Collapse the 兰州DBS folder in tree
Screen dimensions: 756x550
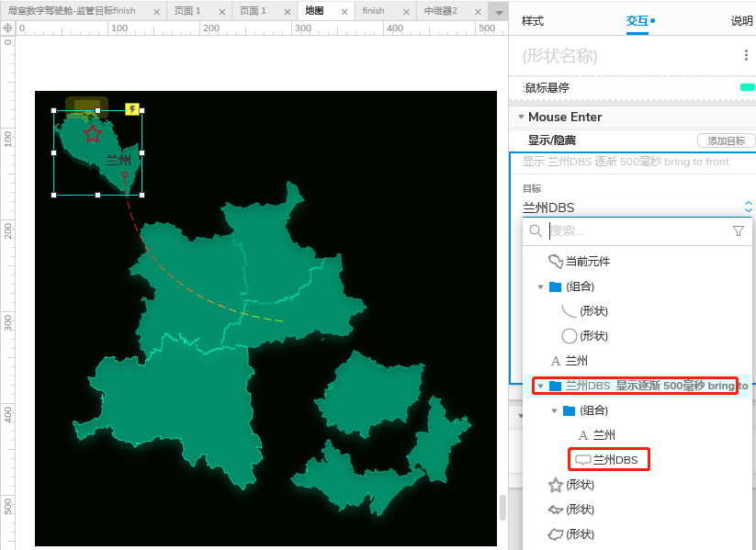pos(541,387)
